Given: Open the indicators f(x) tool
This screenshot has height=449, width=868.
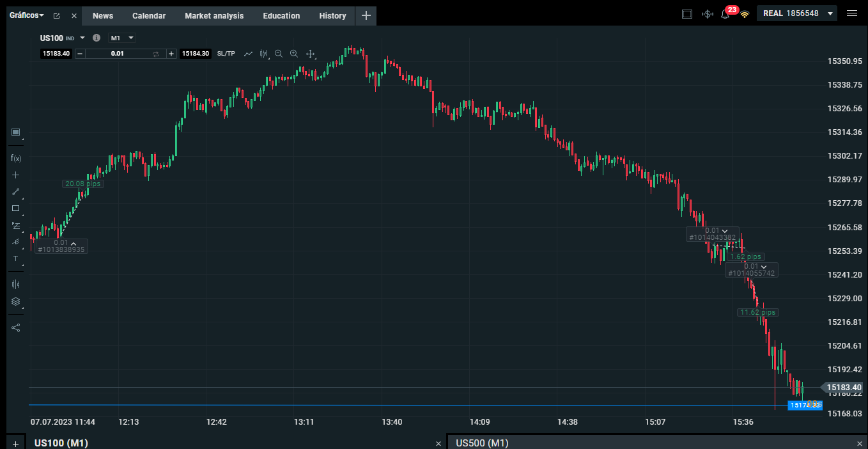Looking at the screenshot, I should pyautogui.click(x=16, y=158).
